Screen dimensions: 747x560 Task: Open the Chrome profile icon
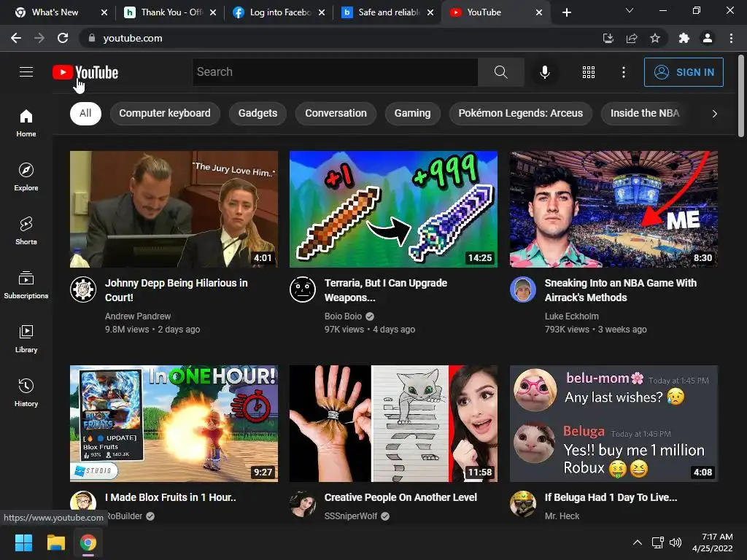point(708,38)
